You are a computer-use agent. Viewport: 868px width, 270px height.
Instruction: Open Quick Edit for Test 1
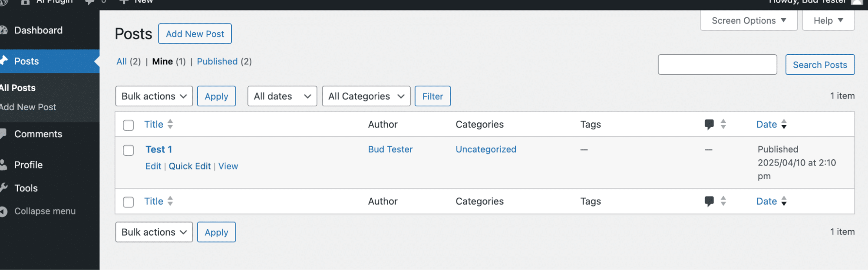(x=190, y=166)
